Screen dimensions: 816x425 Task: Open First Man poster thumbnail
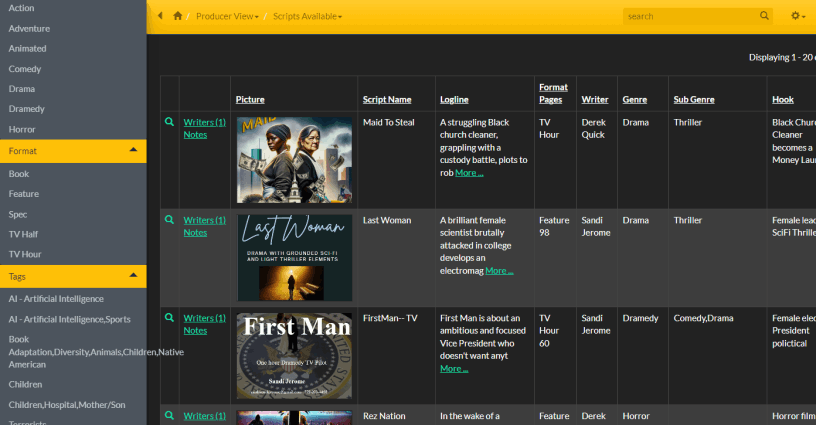tap(294, 355)
